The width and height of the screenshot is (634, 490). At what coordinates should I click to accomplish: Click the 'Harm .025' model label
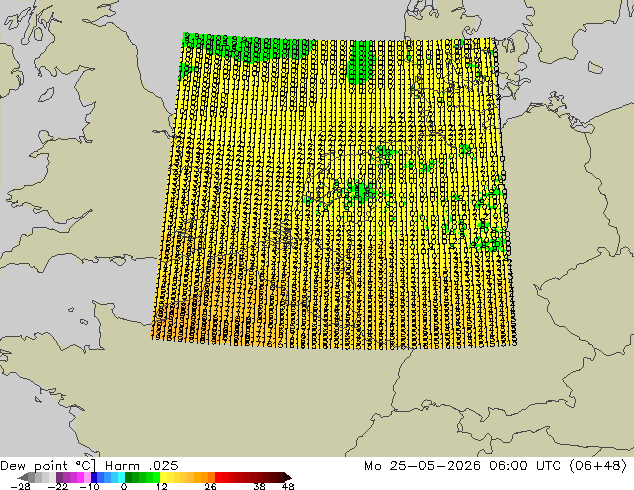pos(142,466)
